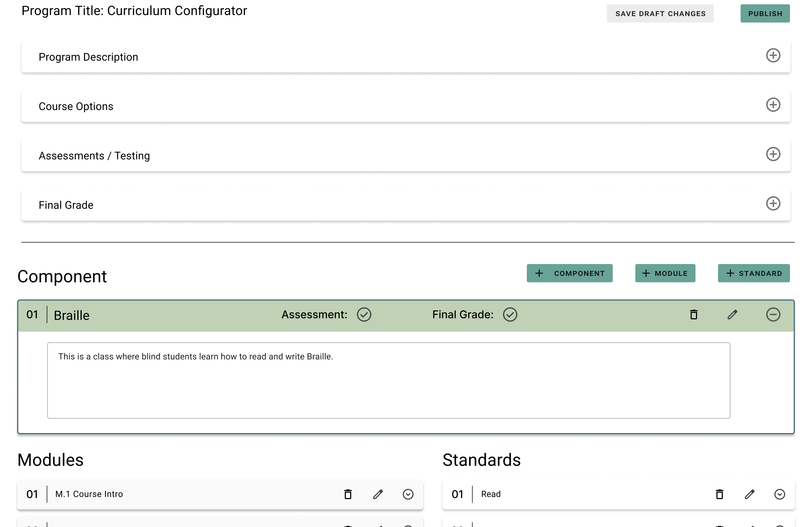Toggle the Final Grade check circle for Braille
The height and width of the screenshot is (527, 812).
point(510,314)
